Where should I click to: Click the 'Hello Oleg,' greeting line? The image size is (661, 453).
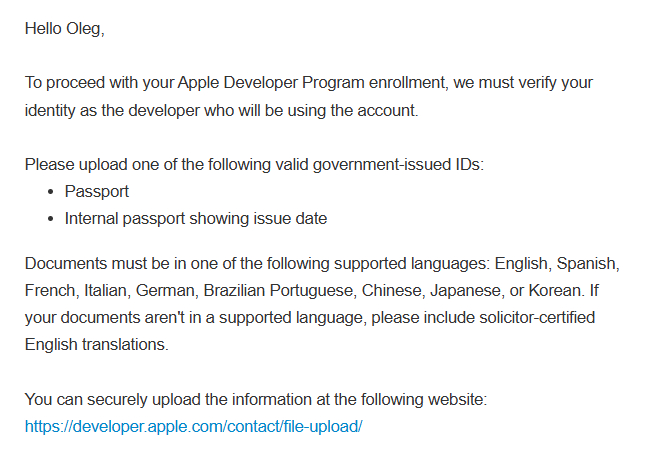(64, 29)
